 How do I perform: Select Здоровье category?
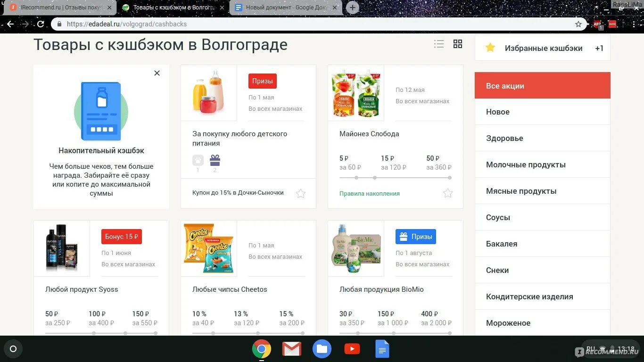542,138
